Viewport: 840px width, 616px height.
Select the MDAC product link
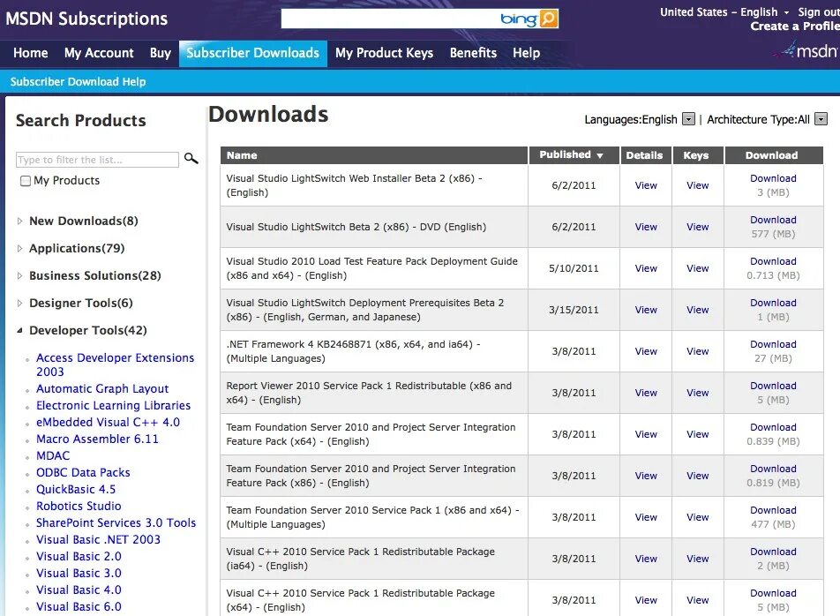[x=53, y=455]
